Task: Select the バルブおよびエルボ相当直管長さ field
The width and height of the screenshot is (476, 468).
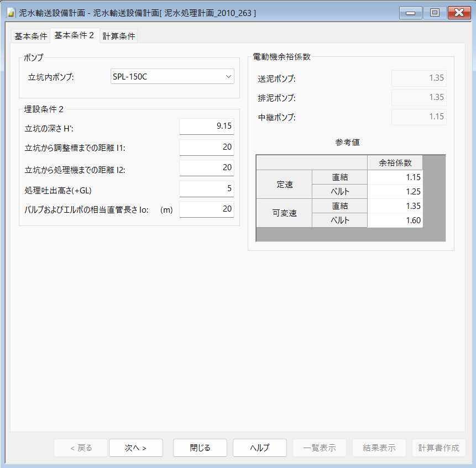Action: 207,209
